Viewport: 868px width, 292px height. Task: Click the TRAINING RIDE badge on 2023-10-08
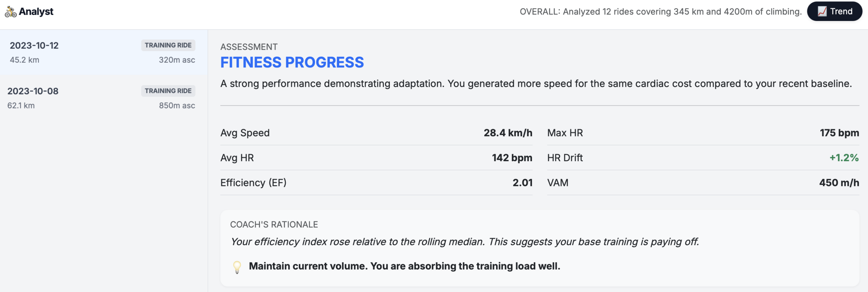coord(168,91)
